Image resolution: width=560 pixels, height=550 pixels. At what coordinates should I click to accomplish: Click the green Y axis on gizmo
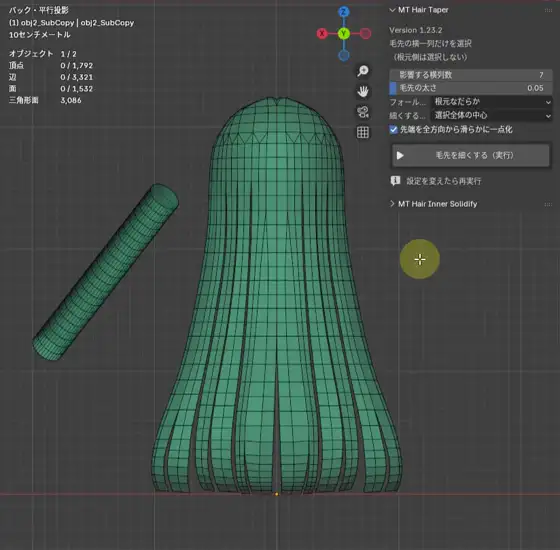click(344, 34)
